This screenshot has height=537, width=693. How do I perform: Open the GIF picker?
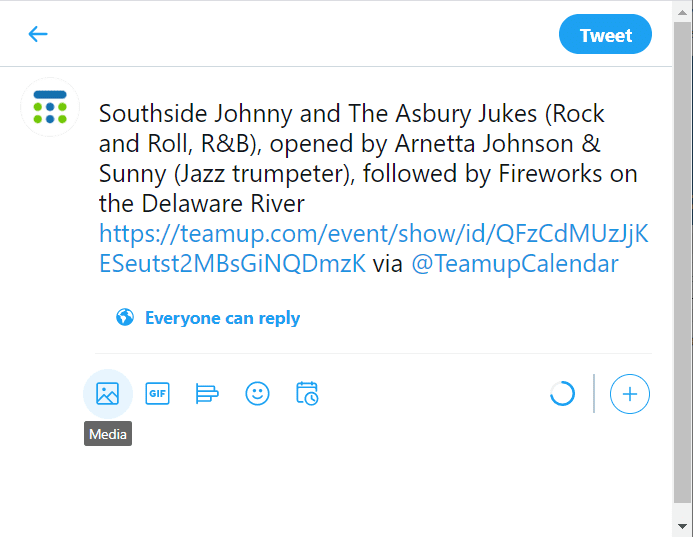(157, 393)
